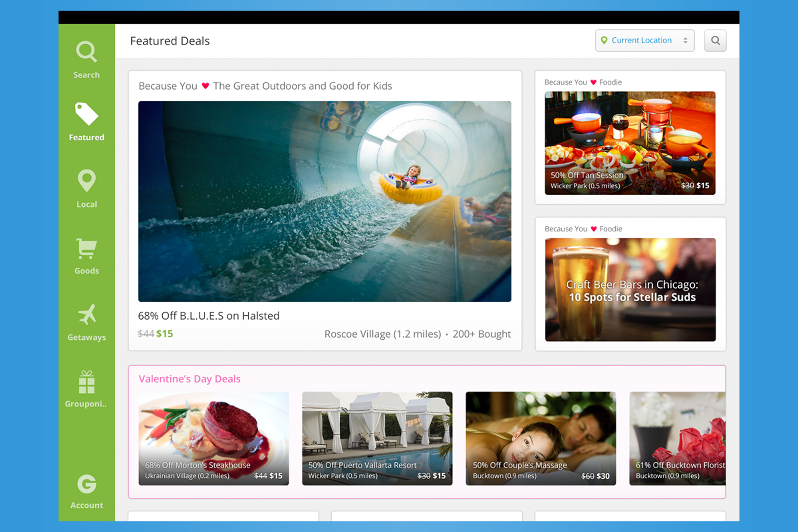
Task: Click the $15 discounted price
Action: [x=164, y=334]
